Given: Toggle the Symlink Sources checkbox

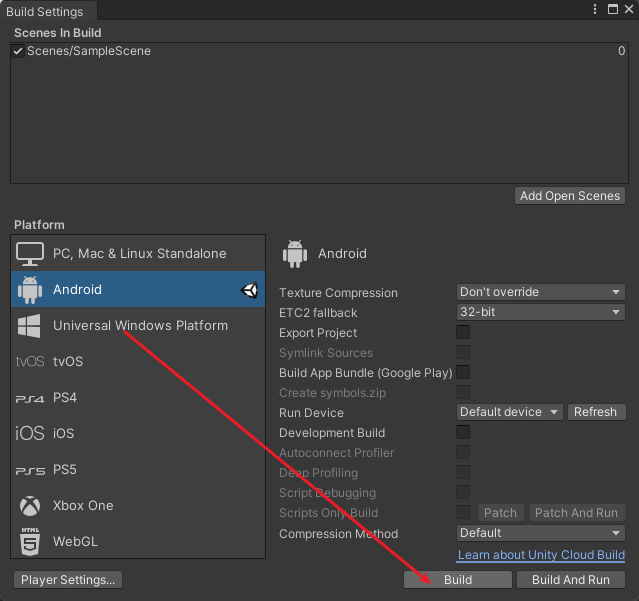Looking at the screenshot, I should (463, 352).
